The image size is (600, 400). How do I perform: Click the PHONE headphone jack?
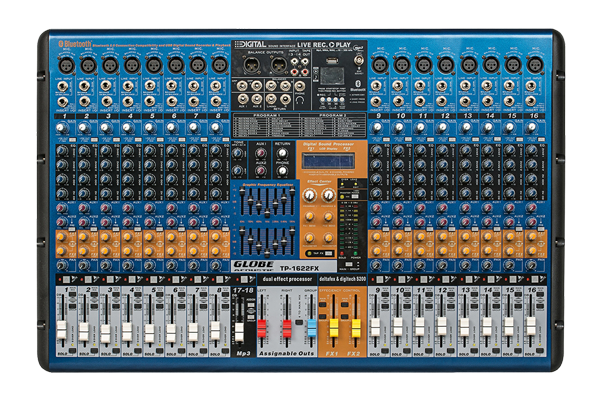pos(300,86)
